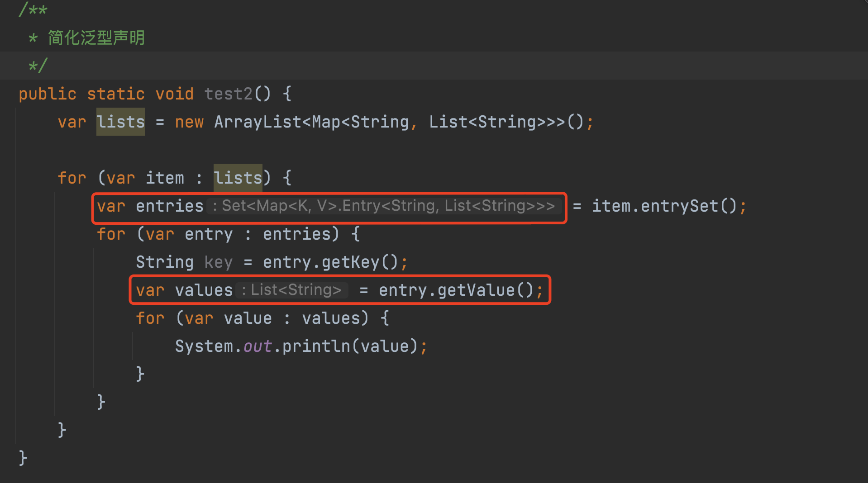This screenshot has width=868, height=483.
Task: Click the test2 method name
Action: (228, 94)
